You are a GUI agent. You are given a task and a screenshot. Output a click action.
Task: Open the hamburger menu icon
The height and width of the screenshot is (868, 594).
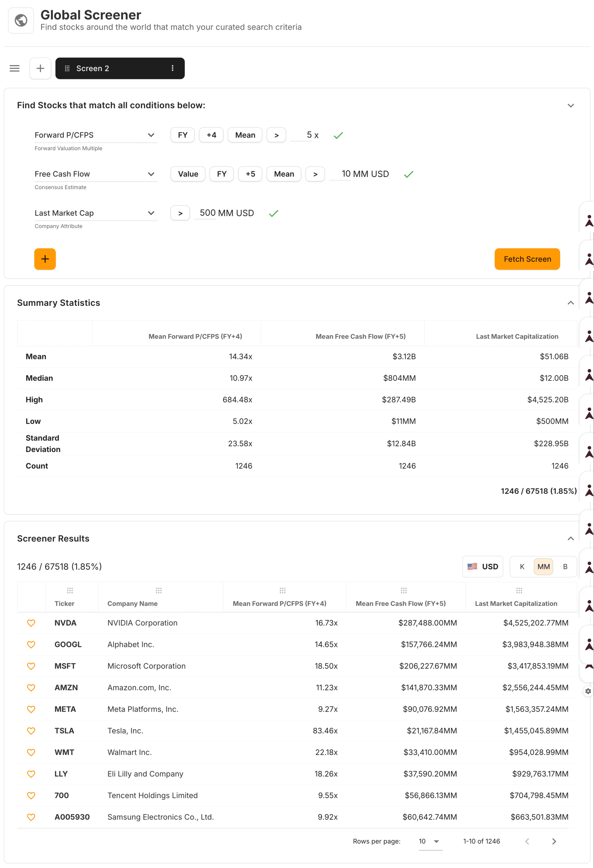click(15, 68)
